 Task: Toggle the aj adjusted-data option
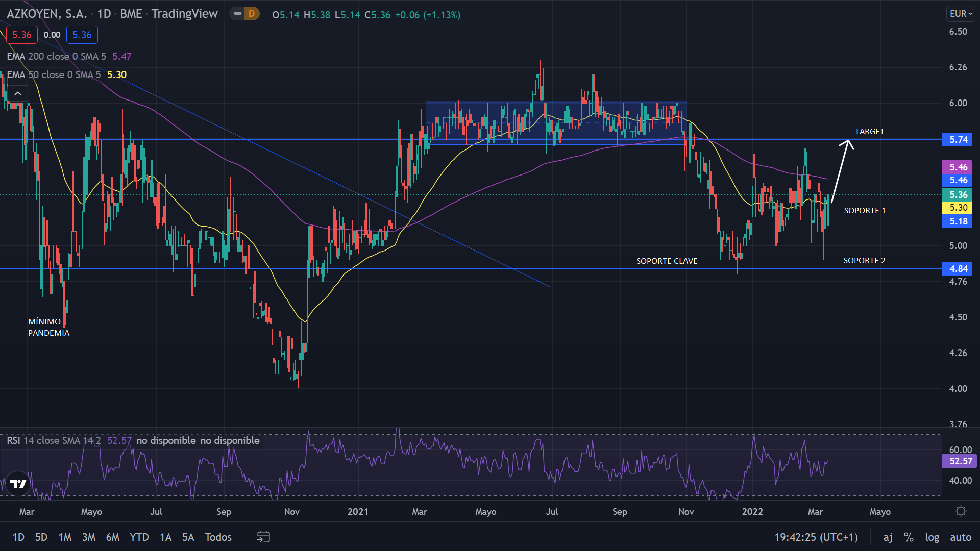point(888,537)
